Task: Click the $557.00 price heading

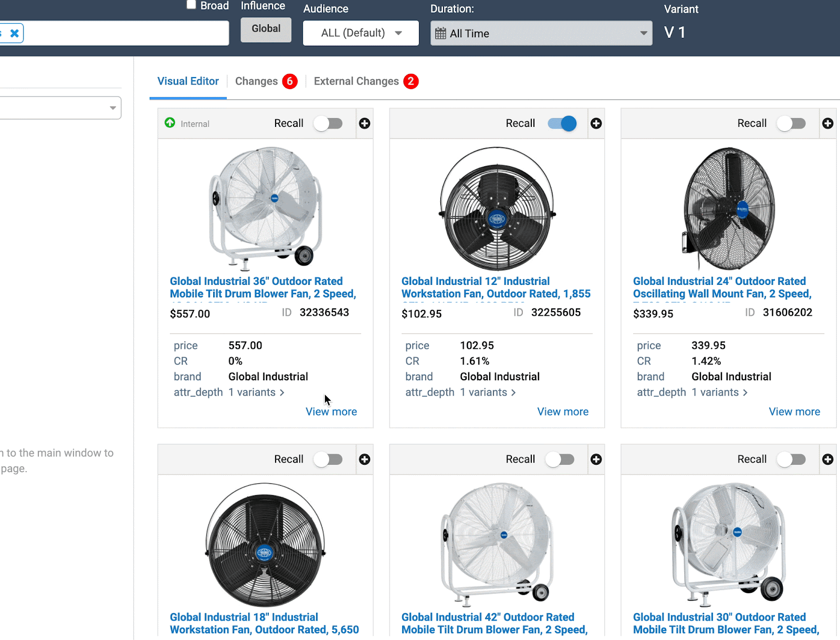Action: (x=190, y=314)
